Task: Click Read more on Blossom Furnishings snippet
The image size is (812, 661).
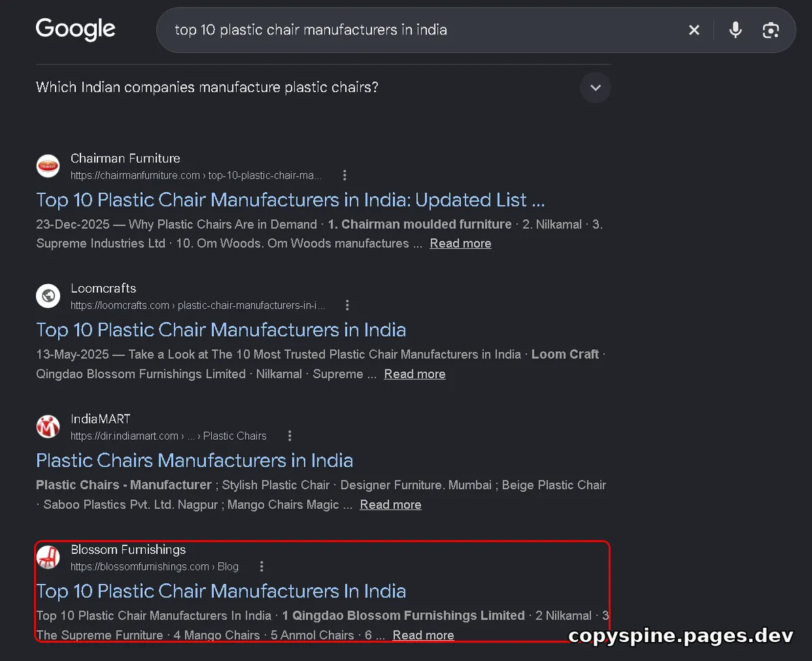Action: (x=424, y=635)
